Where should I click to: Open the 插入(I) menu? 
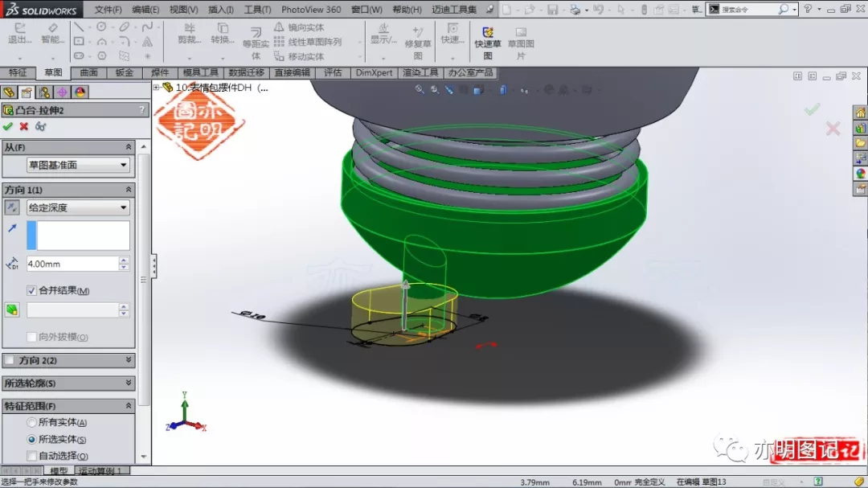click(220, 10)
